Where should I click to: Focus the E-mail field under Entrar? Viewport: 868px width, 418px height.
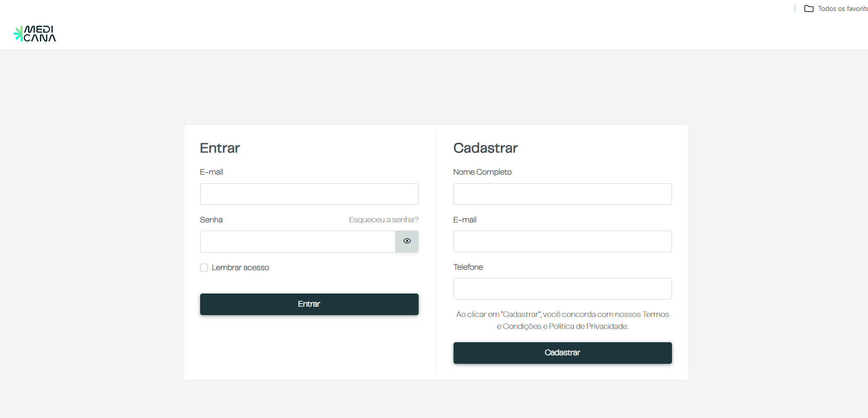(x=309, y=194)
